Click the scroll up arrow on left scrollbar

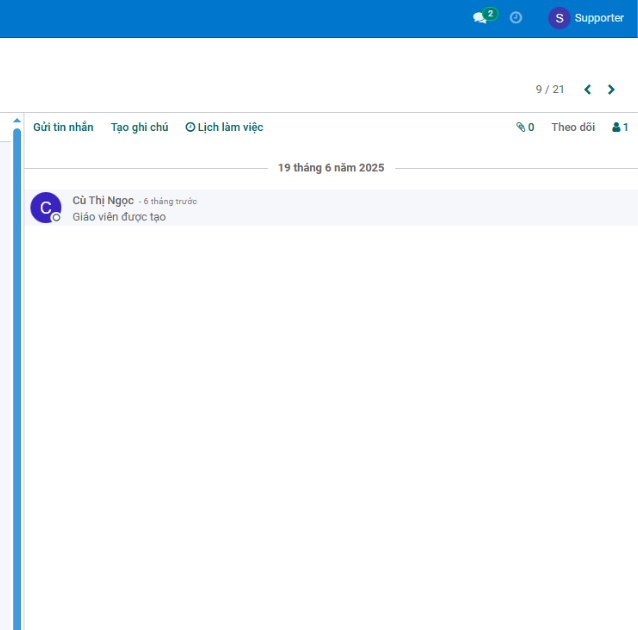(x=16, y=122)
